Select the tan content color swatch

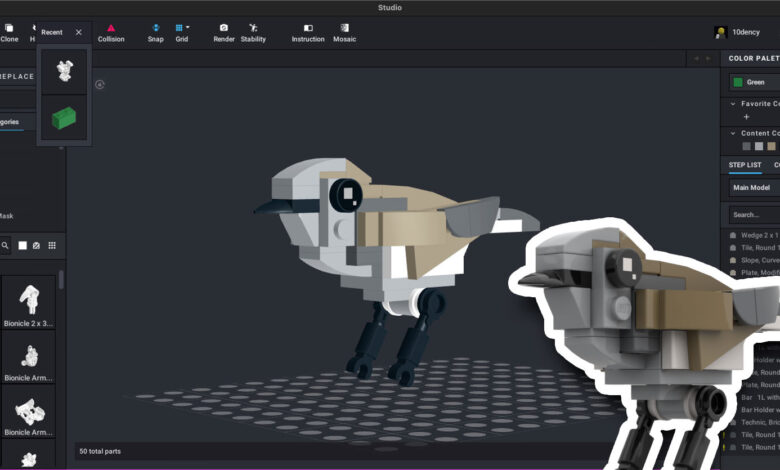click(771, 146)
